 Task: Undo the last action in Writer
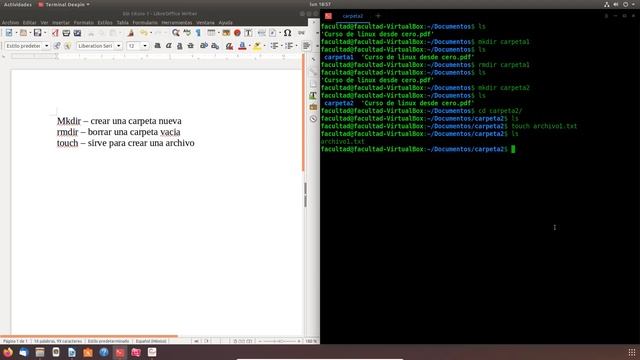point(143,33)
